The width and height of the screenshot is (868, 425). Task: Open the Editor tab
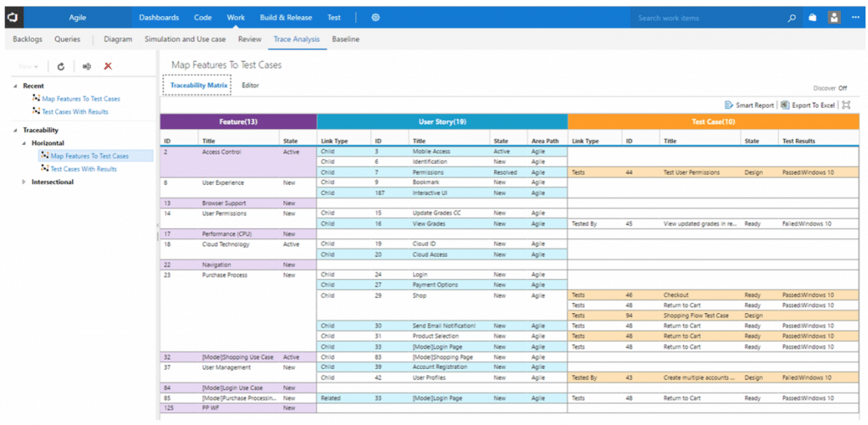[250, 86]
